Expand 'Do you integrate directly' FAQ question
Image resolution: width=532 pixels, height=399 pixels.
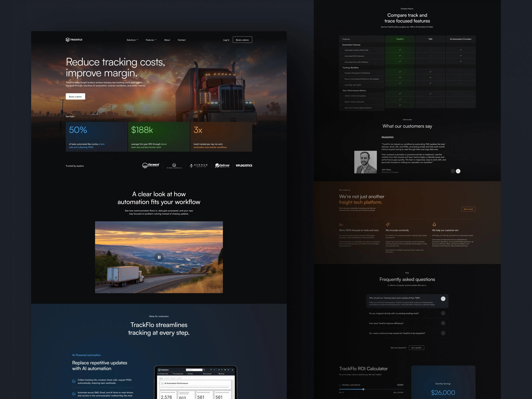click(443, 313)
